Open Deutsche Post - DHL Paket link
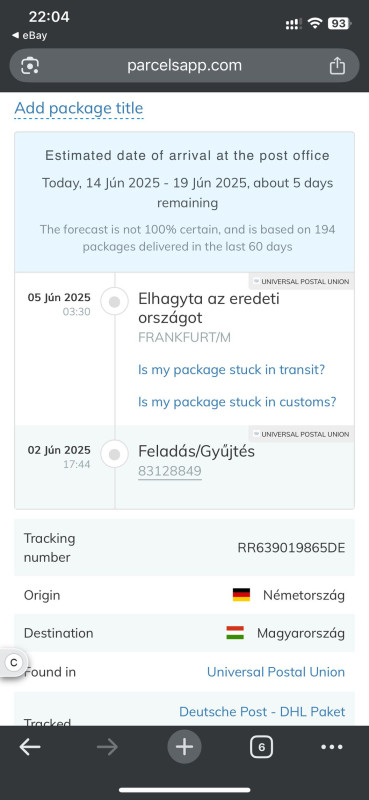The height and width of the screenshot is (800, 369). point(262,712)
